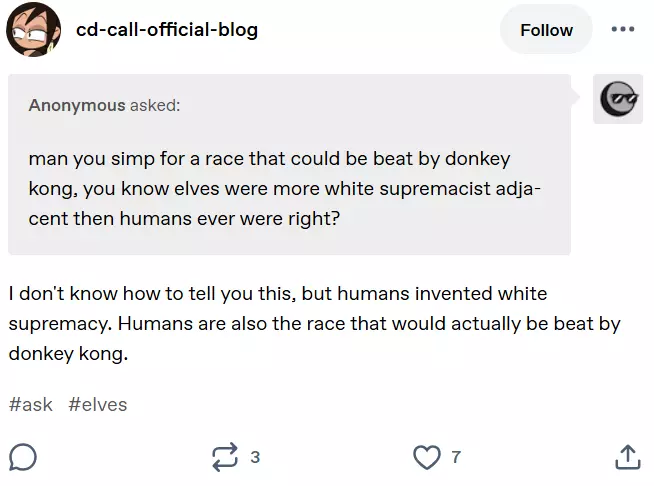Visit the cd-call-official-blog blog name link
This screenshot has width=654, height=486.
pyautogui.click(x=167, y=30)
